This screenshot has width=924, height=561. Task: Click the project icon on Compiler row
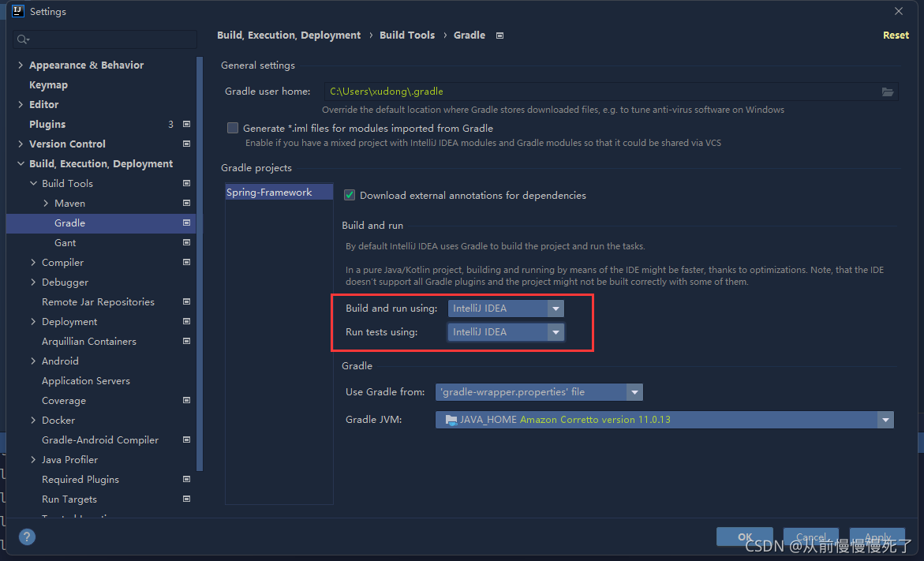click(187, 262)
